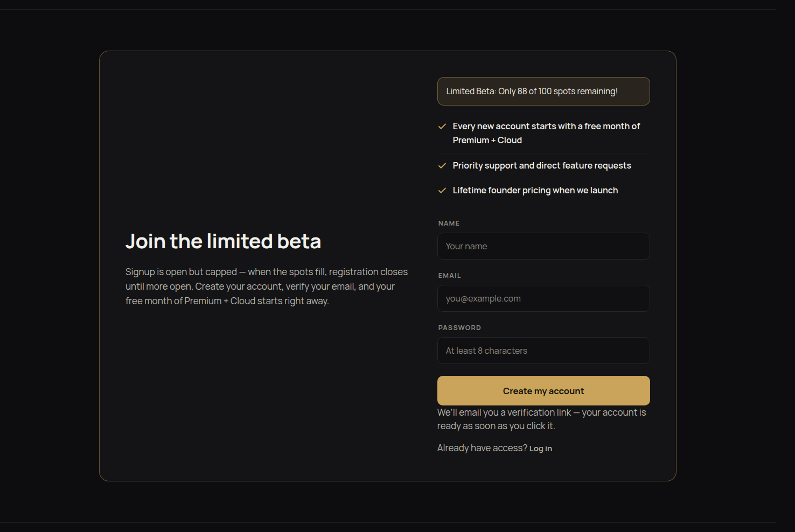Click the checkmark beside Priority support
Viewport: 795px width, 532px height.
442,166
